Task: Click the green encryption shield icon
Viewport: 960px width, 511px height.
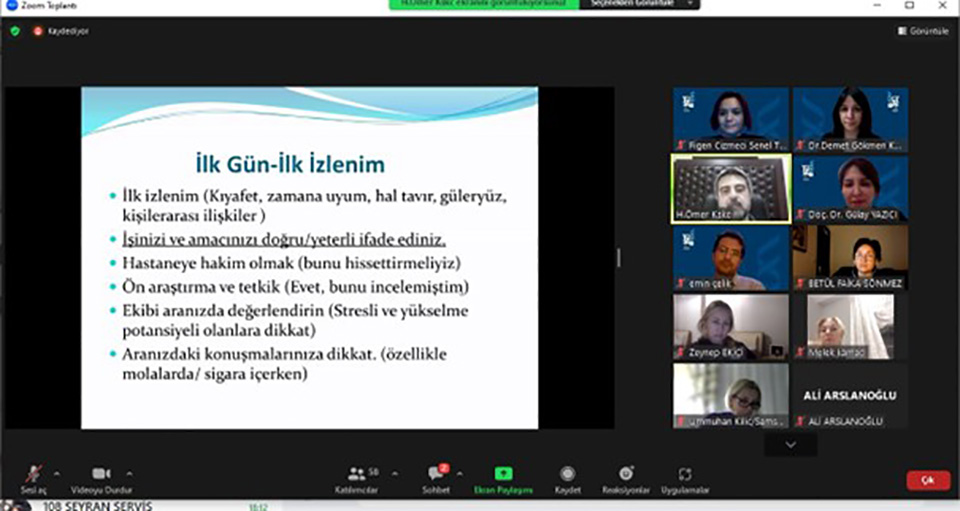Action: tap(15, 31)
